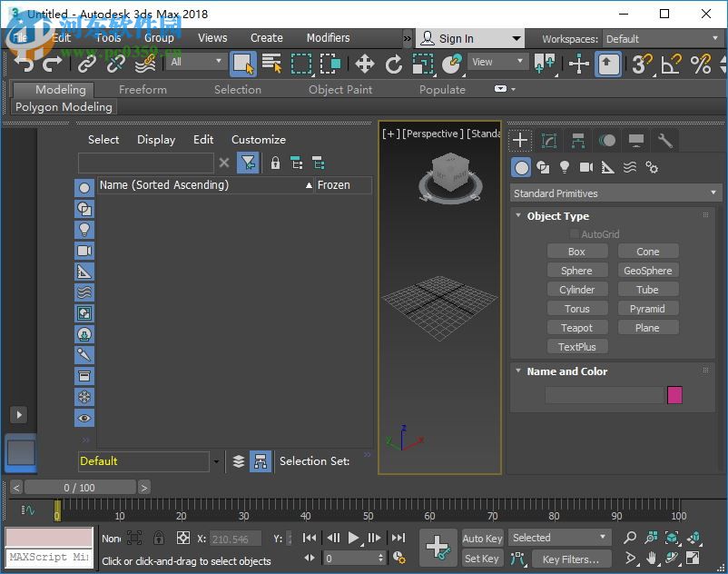Open the Select by Name tool
The height and width of the screenshot is (574, 728).
click(273, 64)
